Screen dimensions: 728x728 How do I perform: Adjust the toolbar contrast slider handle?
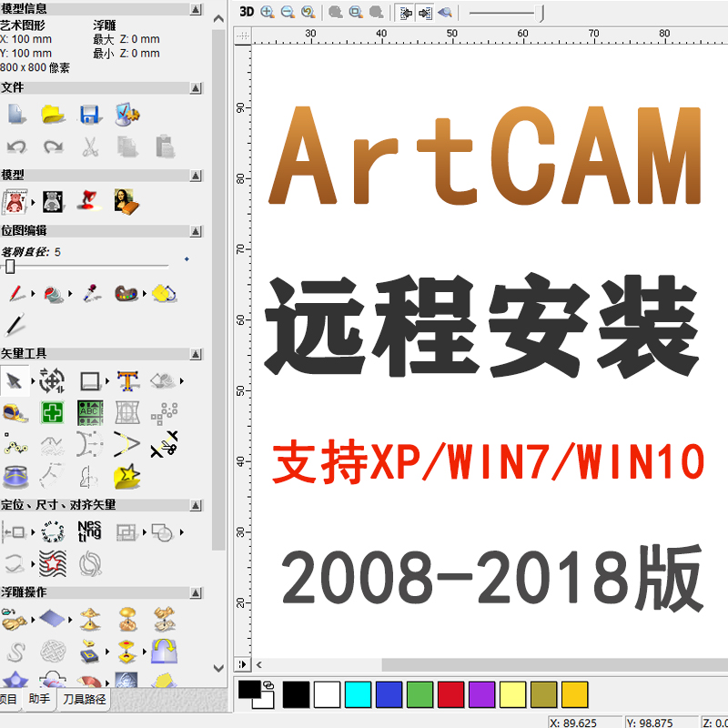(540, 14)
